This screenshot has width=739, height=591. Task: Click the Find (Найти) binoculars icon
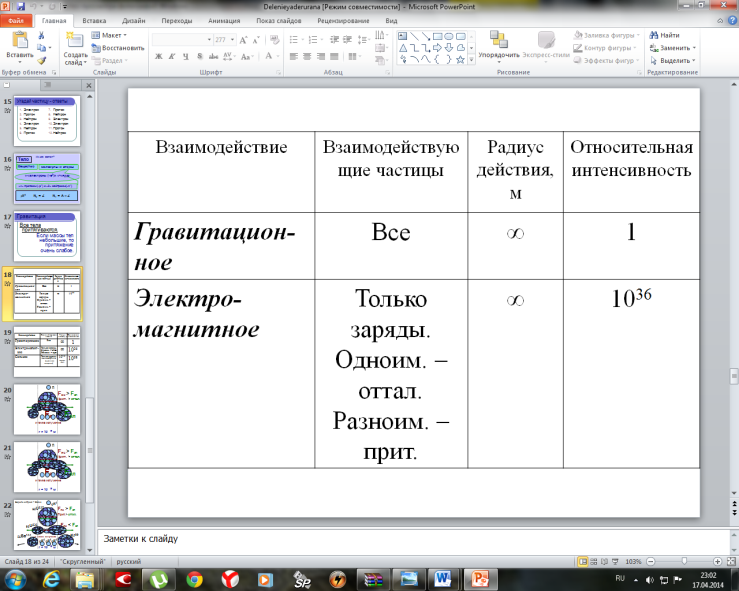tap(654, 35)
